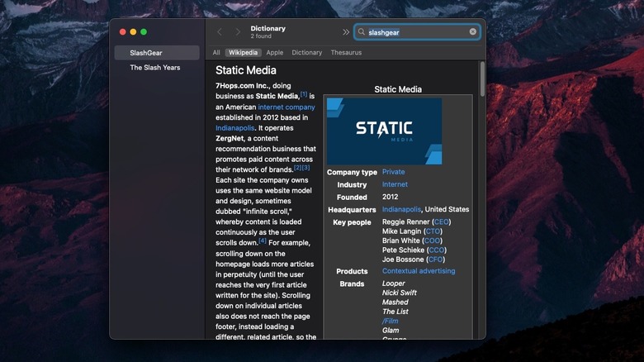Screen dimensions: 644x362
Task: Click the Nicki Swift brand entry
Action: coord(400,293)
